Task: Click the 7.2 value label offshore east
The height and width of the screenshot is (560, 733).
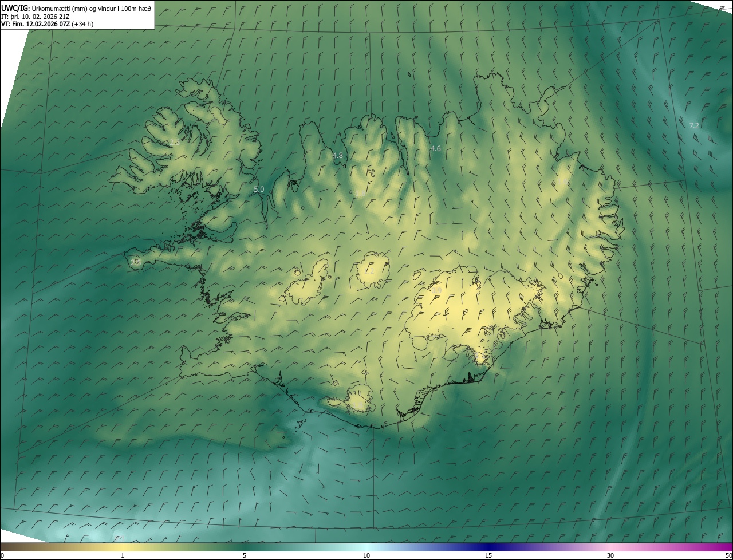Action: tap(694, 125)
